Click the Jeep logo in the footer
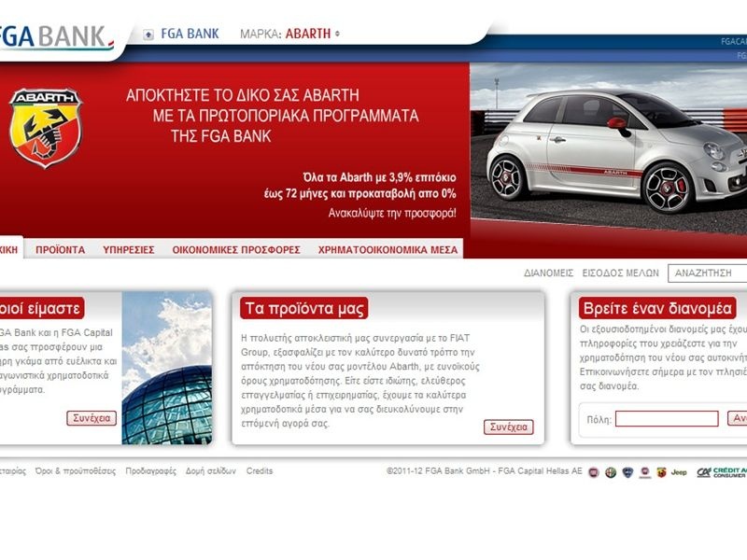Image resolution: width=747 pixels, height=560 pixels. pyautogui.click(x=679, y=471)
